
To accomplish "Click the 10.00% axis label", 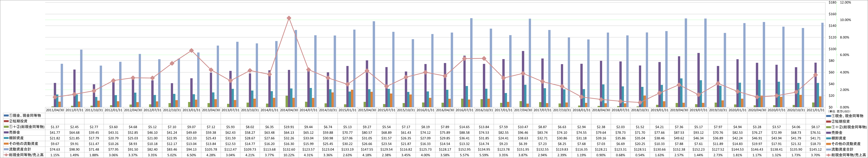I will pos(845,20).
